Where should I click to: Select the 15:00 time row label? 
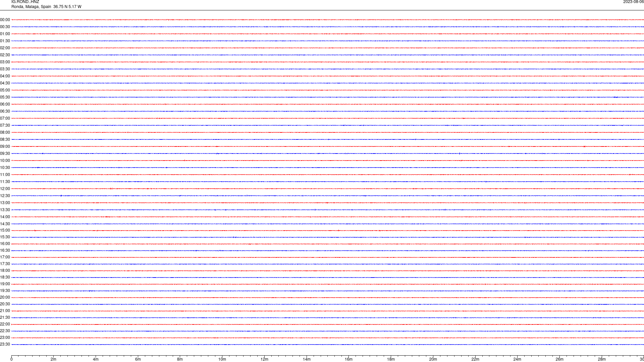tap(5, 230)
